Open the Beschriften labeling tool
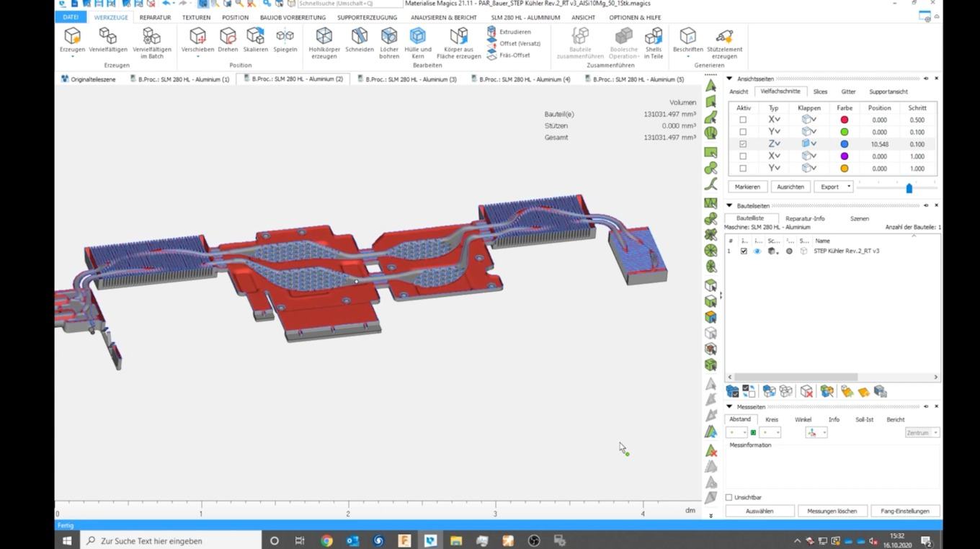The image size is (980, 549). coord(687,41)
